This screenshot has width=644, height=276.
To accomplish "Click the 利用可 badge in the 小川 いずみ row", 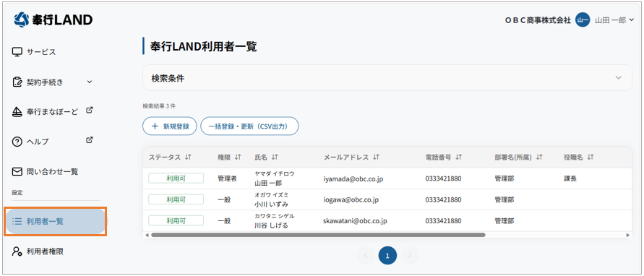I will (x=176, y=199).
